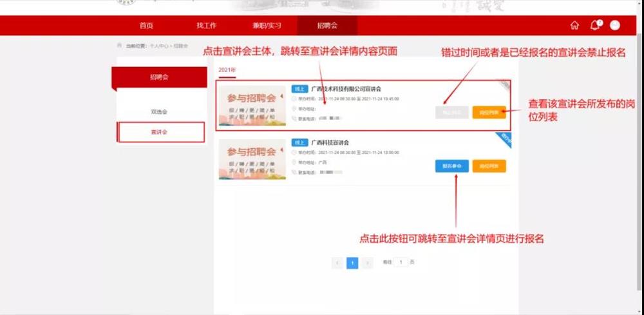
Task: Click the 线上 tag on 广西技术科技有限公司宣讲会
Action: click(299, 89)
